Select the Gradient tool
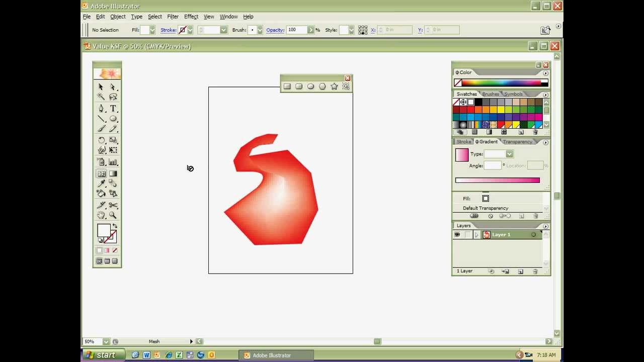The width and height of the screenshot is (644, 362). pos(113,173)
